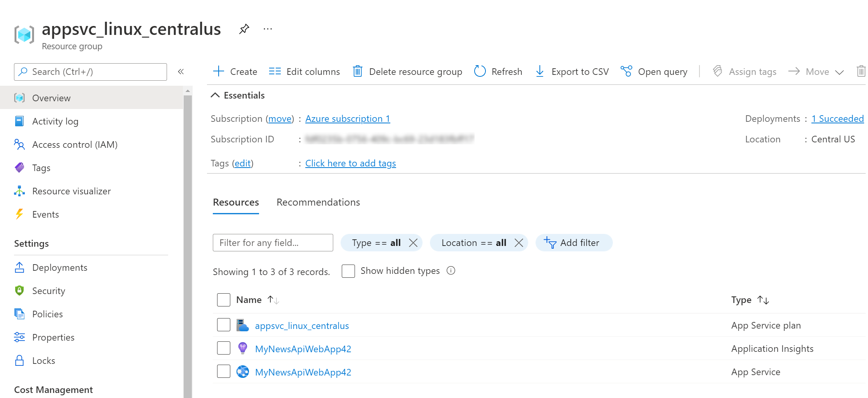This screenshot has height=398, width=868.
Task: Remove the Location filter with X
Action: point(519,243)
